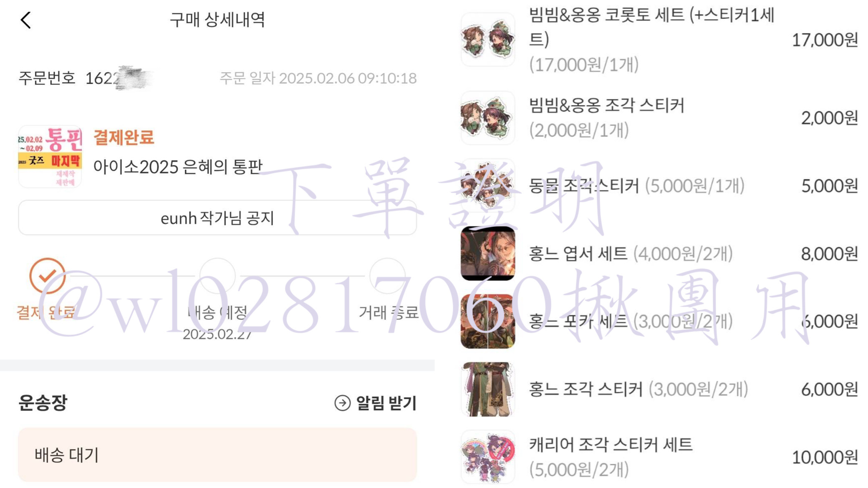Tap the 배송 대기 shipping status box
This screenshot has width=868, height=488.
pyautogui.click(x=217, y=455)
